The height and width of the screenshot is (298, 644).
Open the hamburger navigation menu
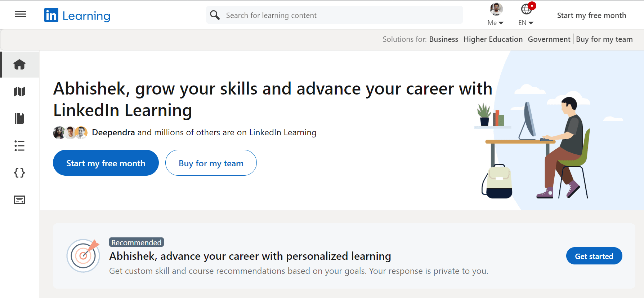pyautogui.click(x=21, y=14)
